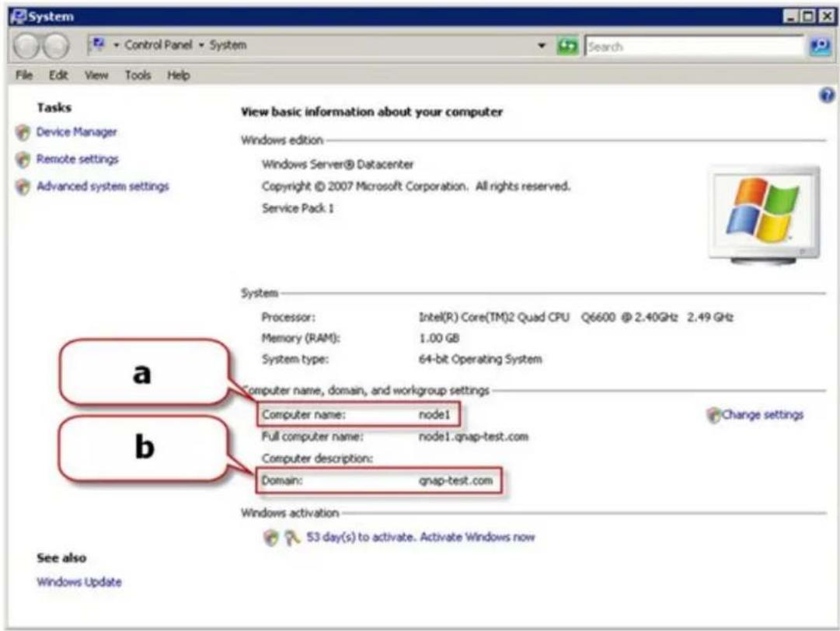Select the full computer name node1.qnap-test.com
Image resolution: width=840 pixels, height=631 pixels.
pyautogui.click(x=473, y=437)
